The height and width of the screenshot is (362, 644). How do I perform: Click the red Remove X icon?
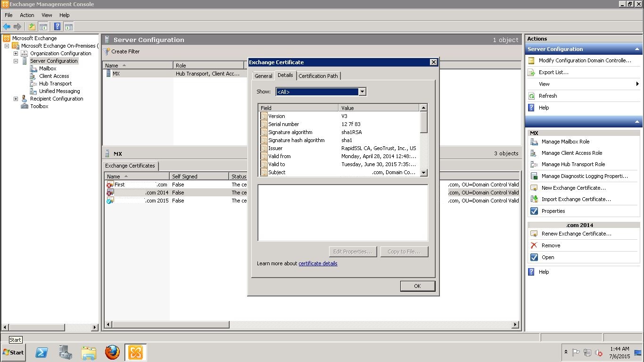click(534, 245)
